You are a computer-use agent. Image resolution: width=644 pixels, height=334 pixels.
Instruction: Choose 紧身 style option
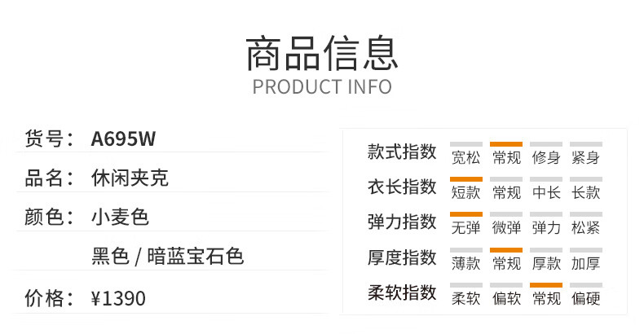585,157
